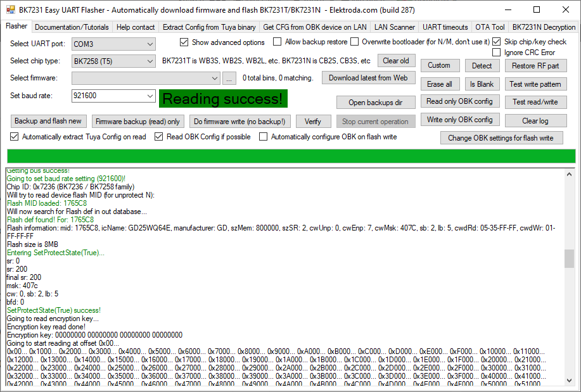
Task: Click the green progress bar
Action: (x=291, y=156)
